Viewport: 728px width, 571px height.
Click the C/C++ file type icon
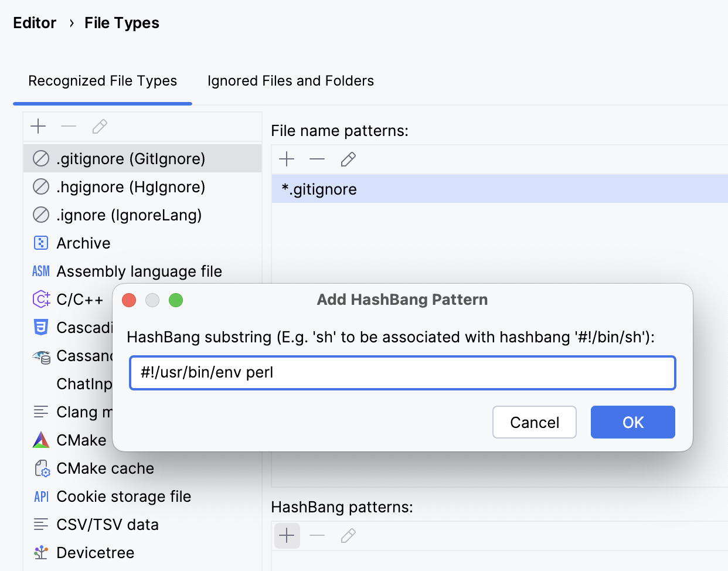(x=40, y=299)
